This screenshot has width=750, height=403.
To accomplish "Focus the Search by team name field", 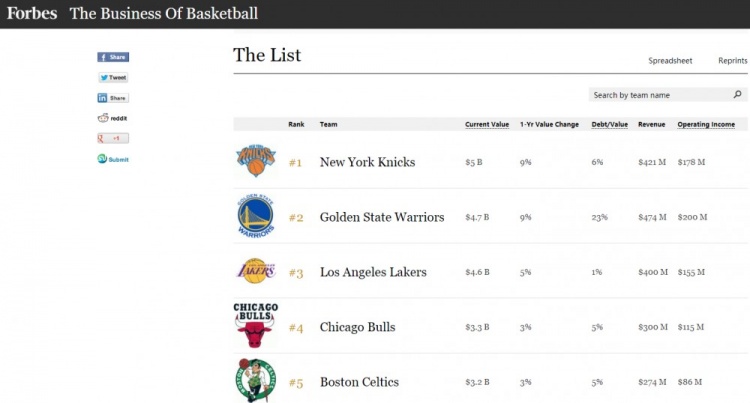I will [x=658, y=95].
